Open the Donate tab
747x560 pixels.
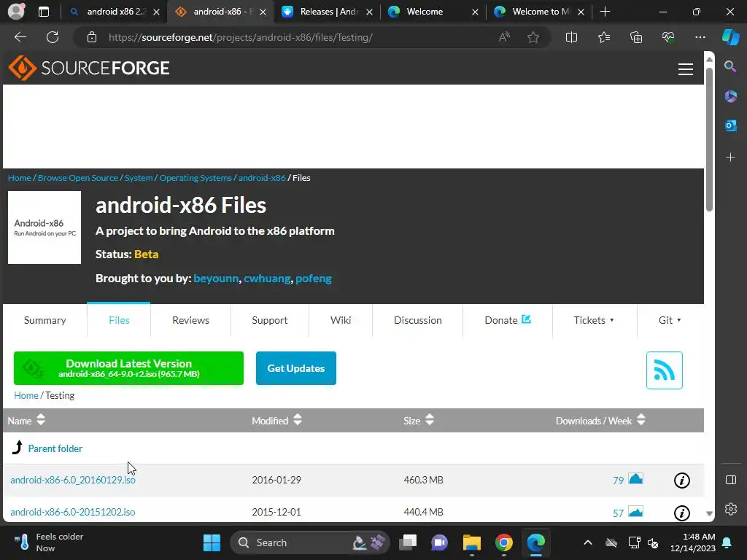pos(508,321)
